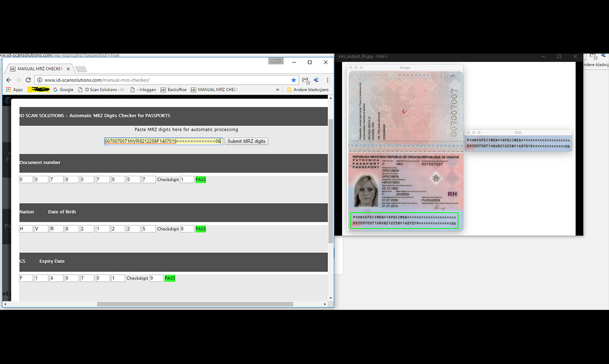Click the 'Submit MRZ digits' button

[x=246, y=141]
